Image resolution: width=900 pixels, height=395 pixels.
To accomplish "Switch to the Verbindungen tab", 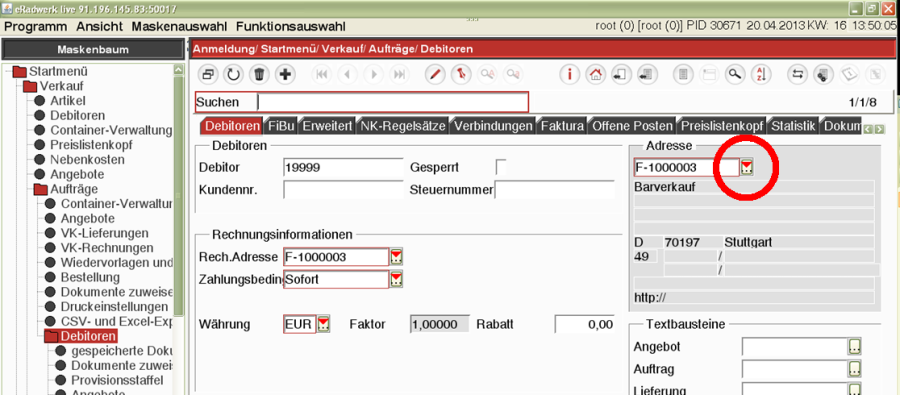I will [x=493, y=126].
